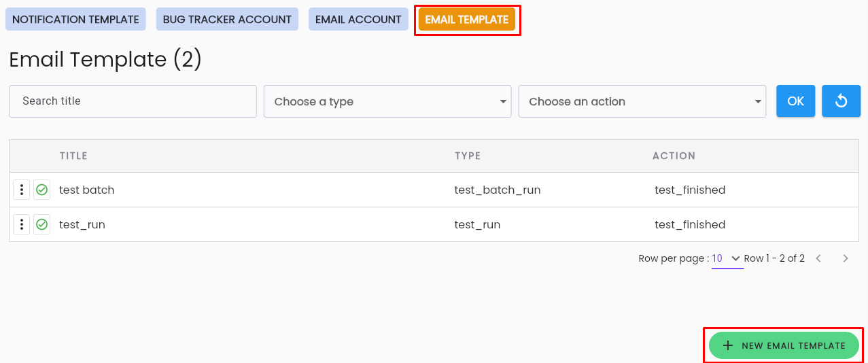Screen dimensions: 868x363
Task: Click the TITLE column header
Action: point(73,156)
